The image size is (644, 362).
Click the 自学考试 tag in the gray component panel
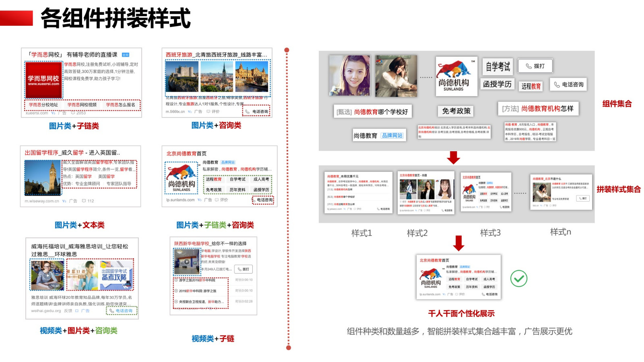497,67
